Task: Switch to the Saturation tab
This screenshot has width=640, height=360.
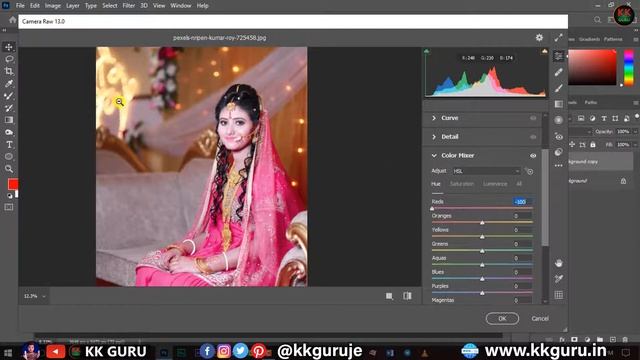Action: tap(462, 184)
